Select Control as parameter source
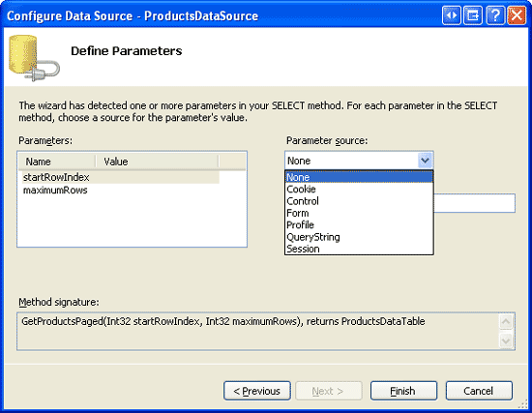The image size is (532, 413). pos(359,201)
